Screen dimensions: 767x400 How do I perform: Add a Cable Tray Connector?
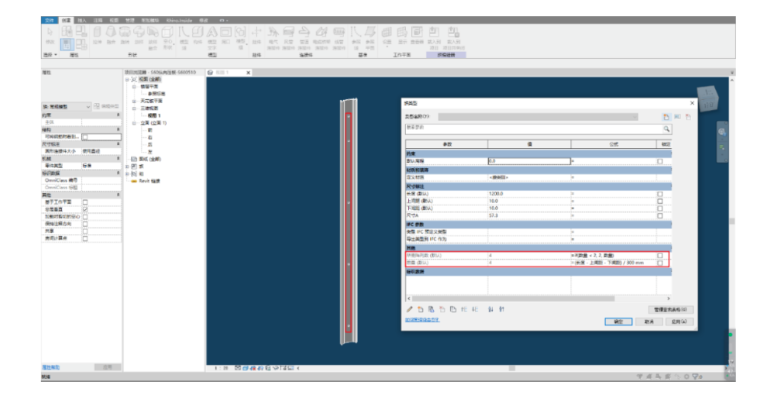coord(321,38)
